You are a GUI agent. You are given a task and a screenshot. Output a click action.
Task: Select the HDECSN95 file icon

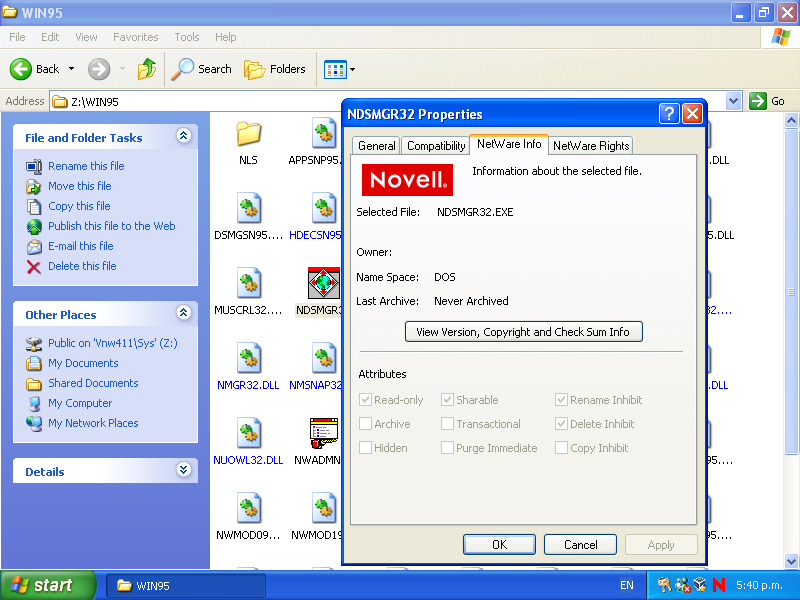(324, 208)
